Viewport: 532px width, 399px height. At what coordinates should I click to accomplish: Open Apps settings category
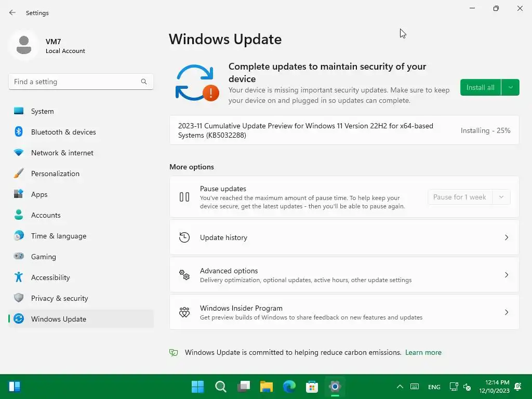(81, 194)
